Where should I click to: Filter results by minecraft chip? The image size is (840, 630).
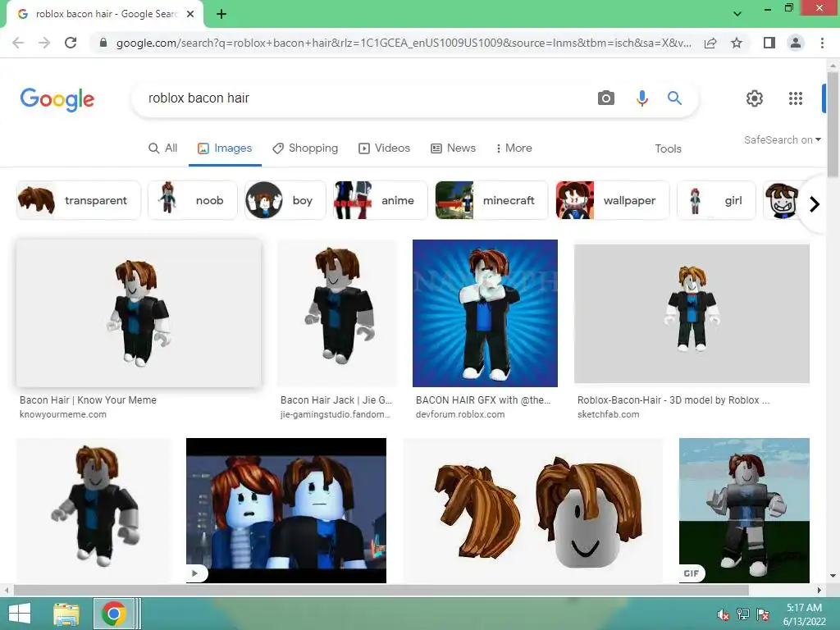coord(491,200)
